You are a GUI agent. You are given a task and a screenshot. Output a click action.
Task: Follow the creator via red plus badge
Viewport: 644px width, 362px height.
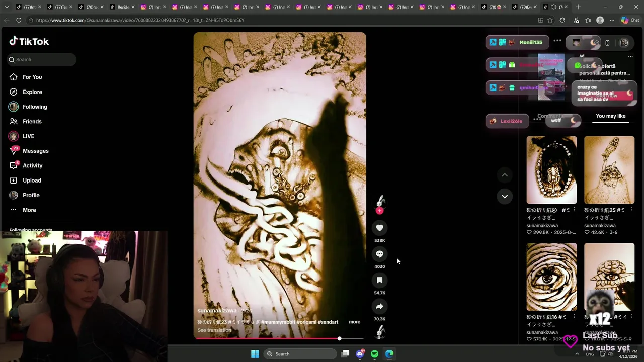[x=379, y=211]
